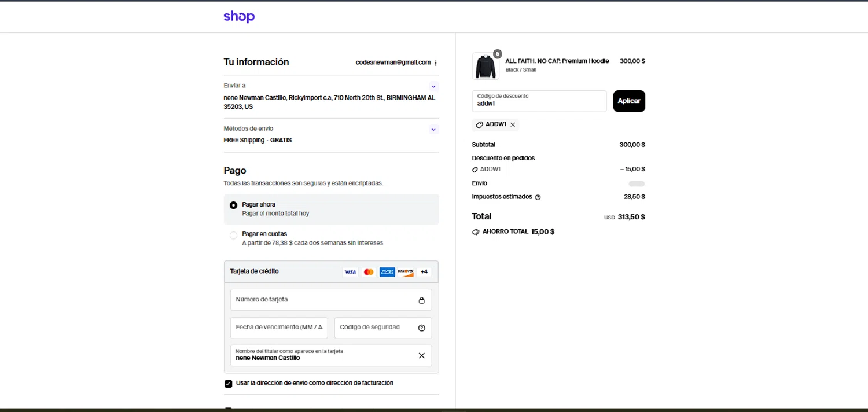Click the Black / Small variant text
Image resolution: width=868 pixels, height=412 pixels.
point(521,70)
